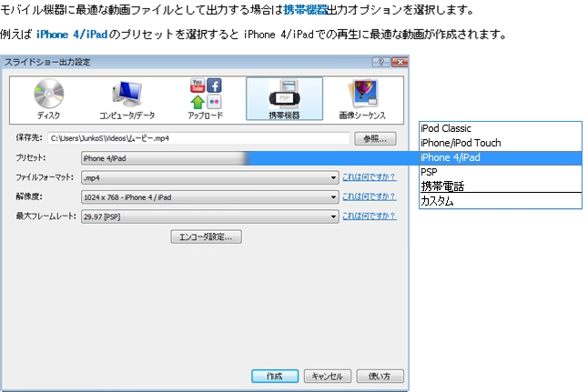Viewport: 588px width, 392px height.
Task: Select PSP from preset list
Action: click(501, 172)
